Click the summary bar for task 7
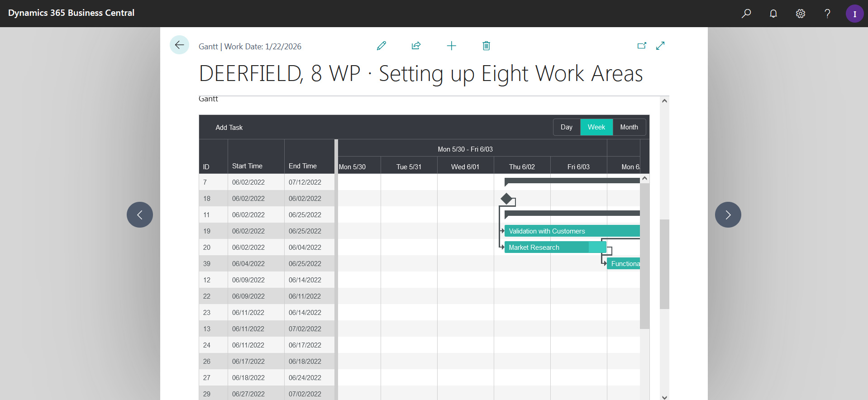The image size is (868, 400). tap(572, 181)
